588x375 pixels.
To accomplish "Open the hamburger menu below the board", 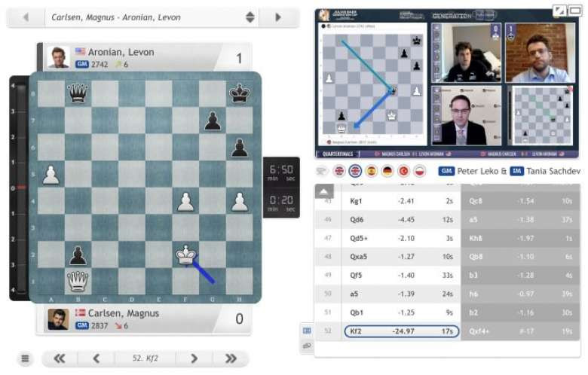I will pos(25,358).
